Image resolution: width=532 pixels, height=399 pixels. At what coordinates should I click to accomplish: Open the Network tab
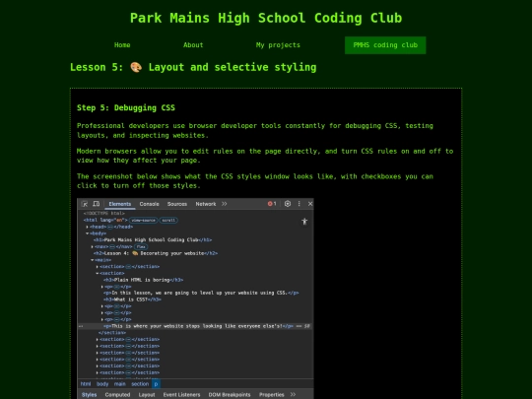point(206,204)
